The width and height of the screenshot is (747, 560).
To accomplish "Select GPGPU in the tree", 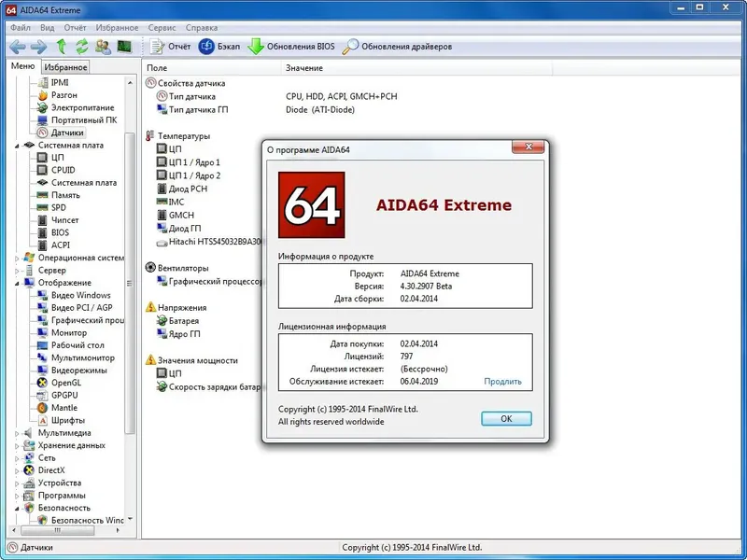I will 64,395.
